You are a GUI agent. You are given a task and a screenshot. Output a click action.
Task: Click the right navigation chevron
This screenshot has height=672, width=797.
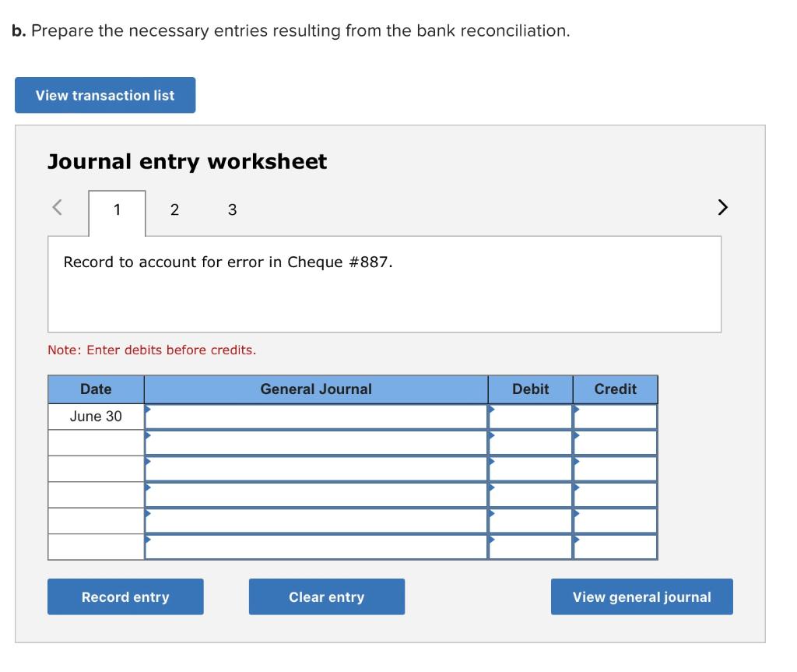[722, 207]
